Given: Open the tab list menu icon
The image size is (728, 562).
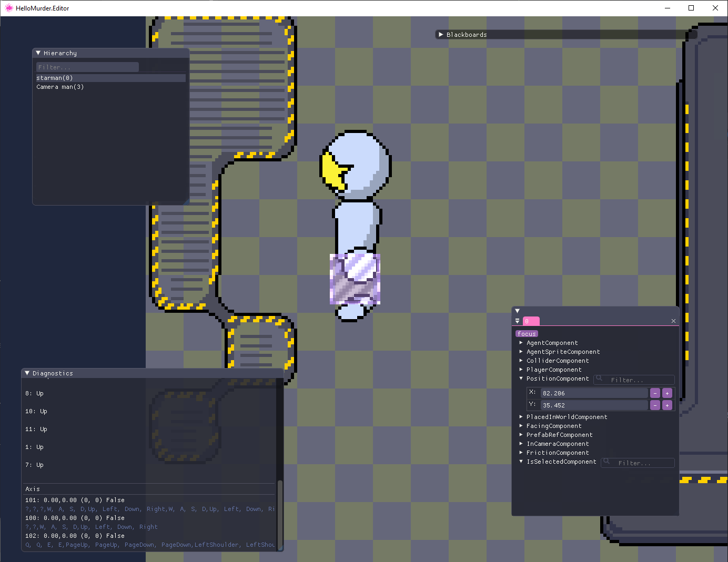Looking at the screenshot, I should tap(518, 321).
